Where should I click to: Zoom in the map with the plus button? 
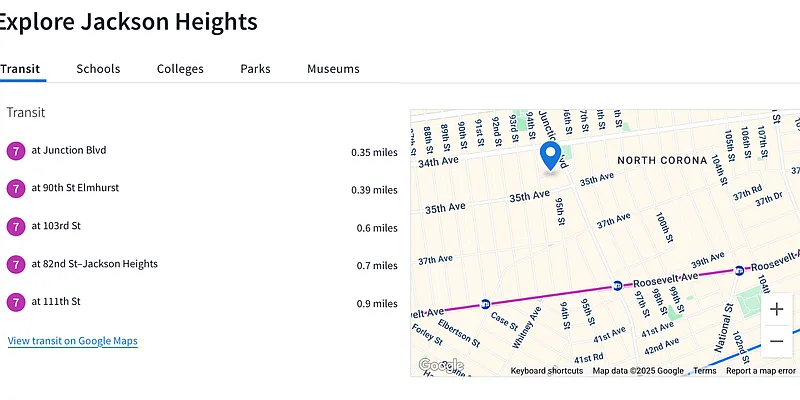pyautogui.click(x=777, y=309)
